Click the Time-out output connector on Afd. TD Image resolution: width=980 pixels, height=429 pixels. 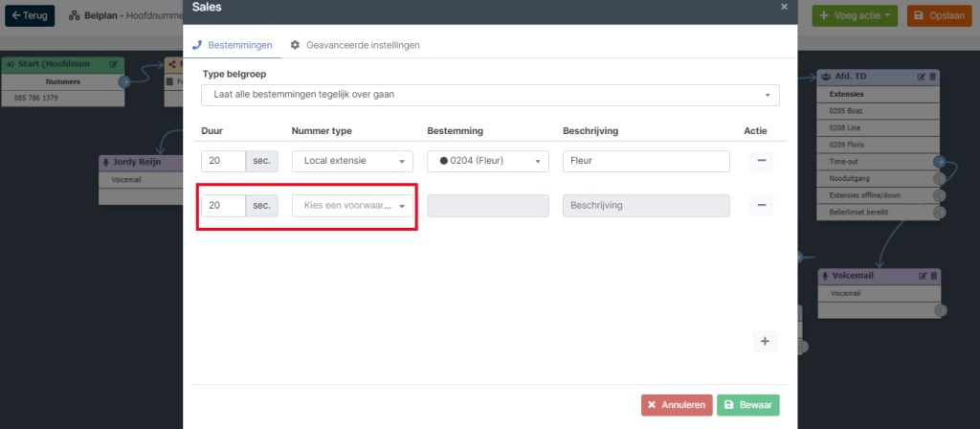point(939,161)
